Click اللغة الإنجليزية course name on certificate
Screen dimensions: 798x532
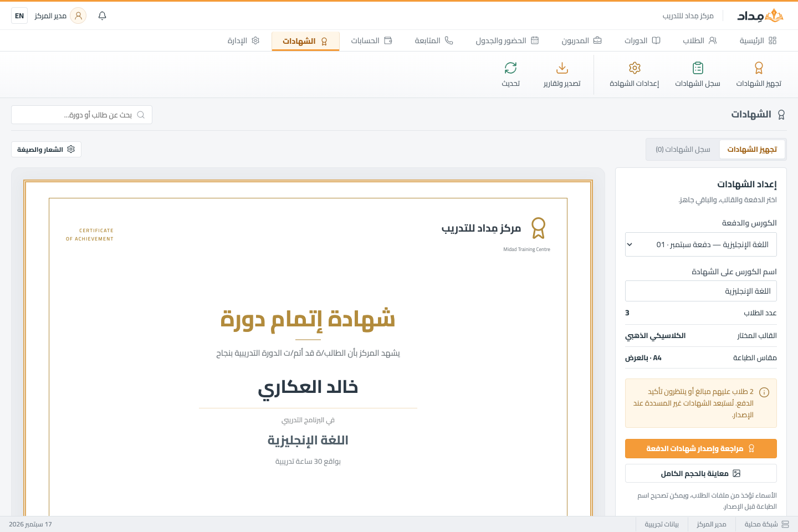(308, 440)
